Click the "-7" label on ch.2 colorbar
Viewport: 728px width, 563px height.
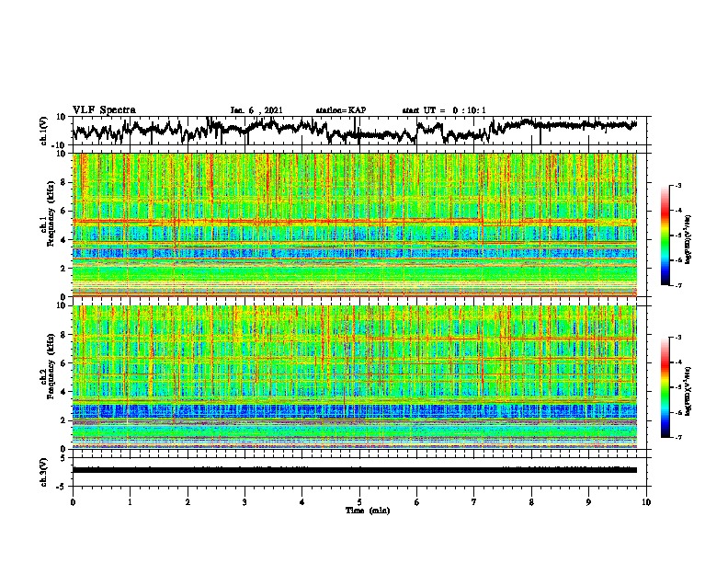(677, 437)
